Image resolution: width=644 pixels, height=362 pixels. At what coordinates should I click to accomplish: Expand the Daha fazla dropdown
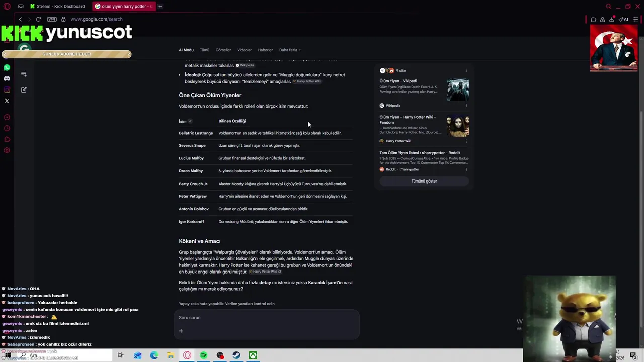point(290,50)
